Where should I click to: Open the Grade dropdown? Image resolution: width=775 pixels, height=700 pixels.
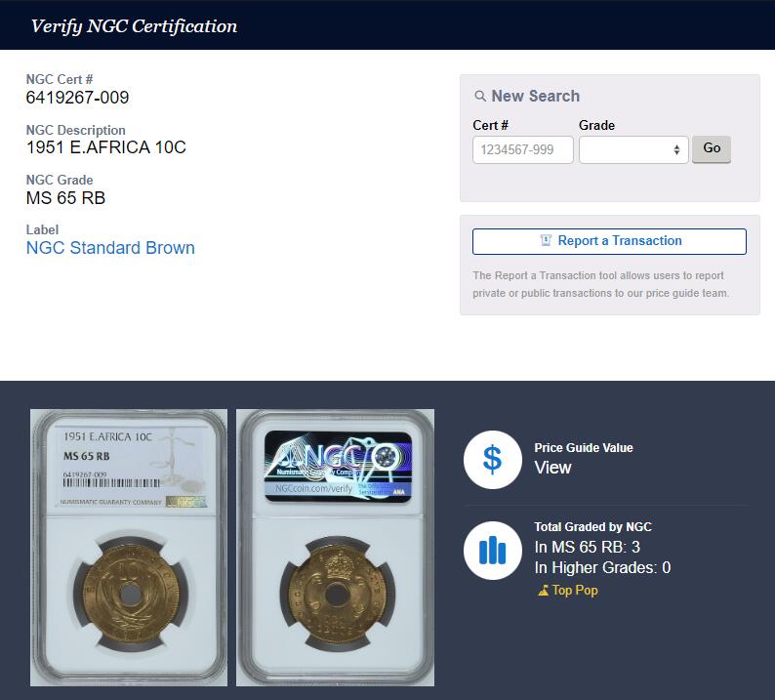tap(633, 149)
